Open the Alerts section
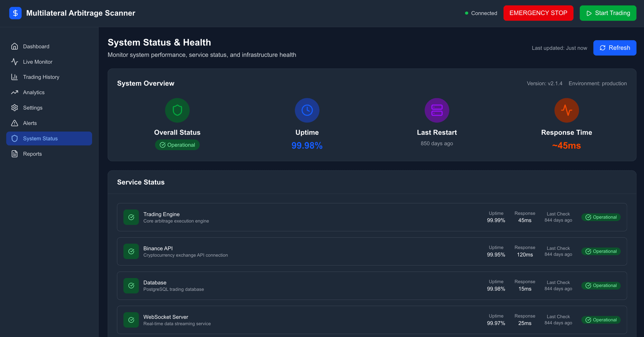The image size is (644, 337). click(49, 123)
